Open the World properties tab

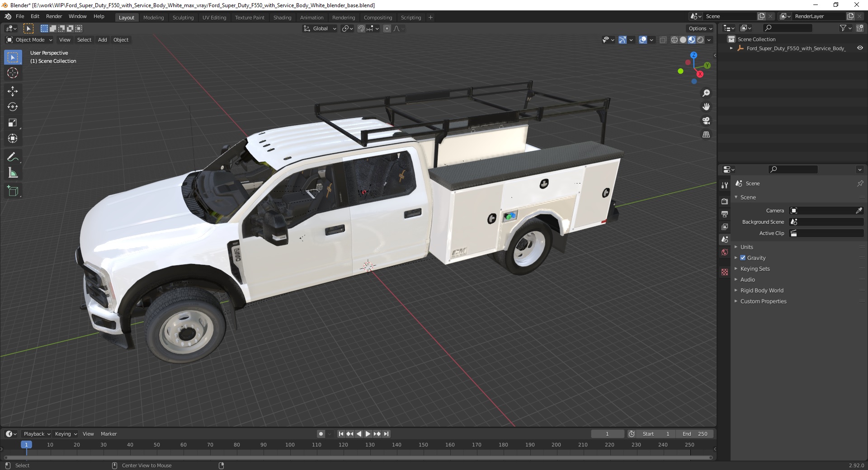[x=725, y=252]
